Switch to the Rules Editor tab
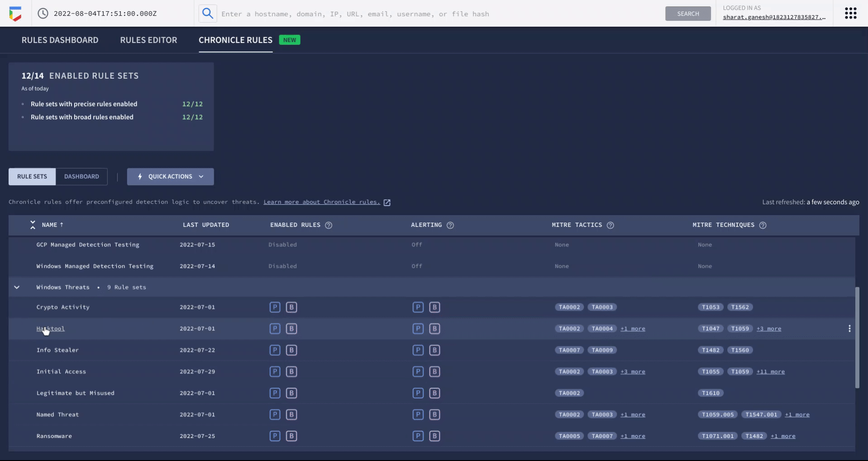 coord(148,40)
